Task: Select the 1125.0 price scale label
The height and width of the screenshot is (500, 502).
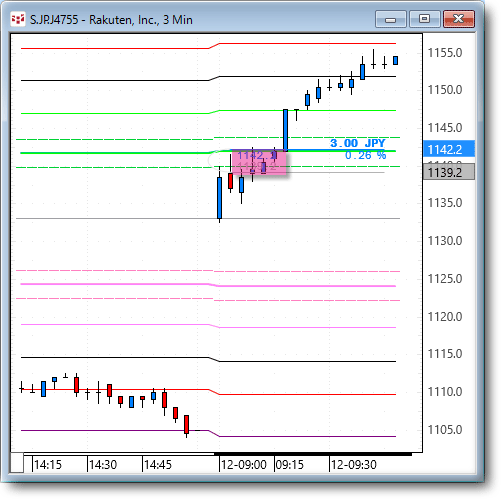Action: pyautogui.click(x=445, y=278)
